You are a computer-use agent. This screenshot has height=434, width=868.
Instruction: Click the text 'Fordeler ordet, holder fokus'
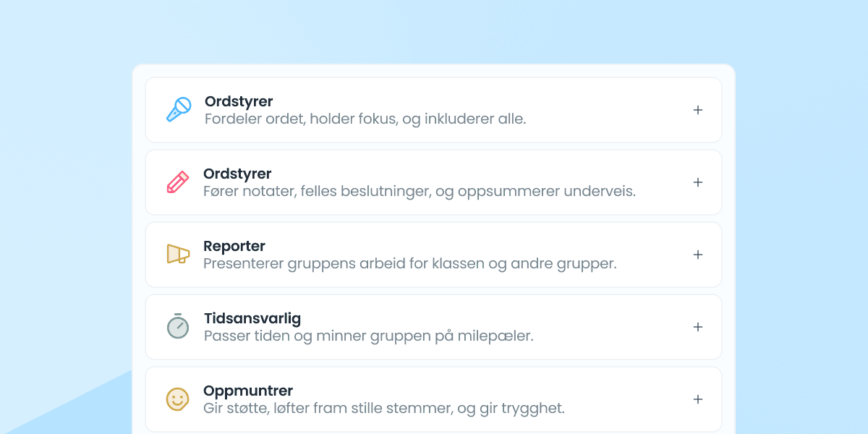[301, 119]
